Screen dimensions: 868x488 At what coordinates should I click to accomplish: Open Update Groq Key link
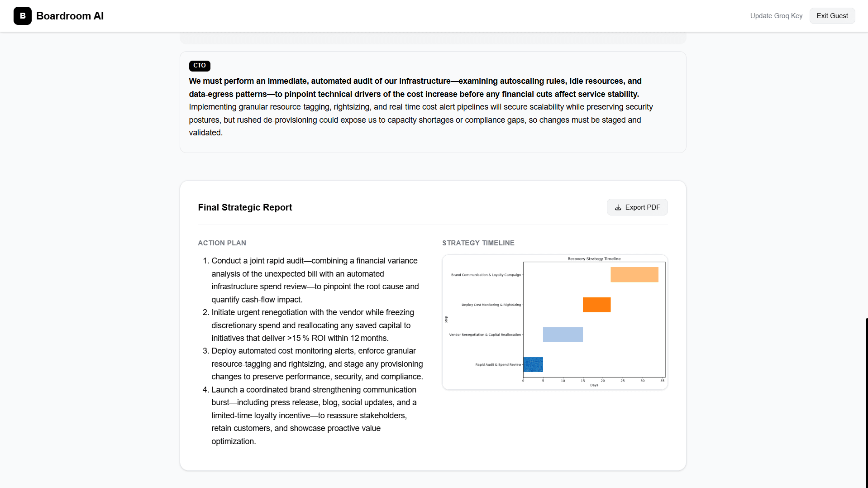click(776, 16)
